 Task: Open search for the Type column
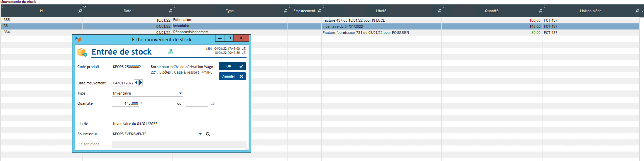285,11
